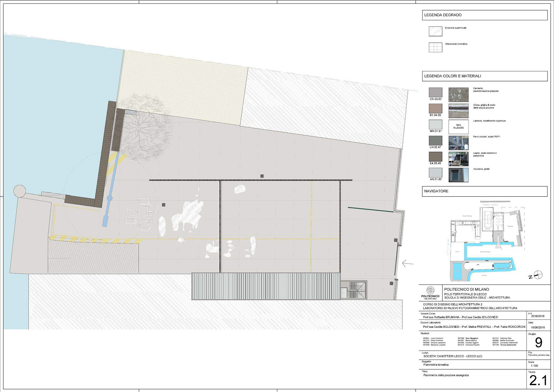Click the circular bollard at the pier corner
The image size is (554, 392).
coord(20,191)
